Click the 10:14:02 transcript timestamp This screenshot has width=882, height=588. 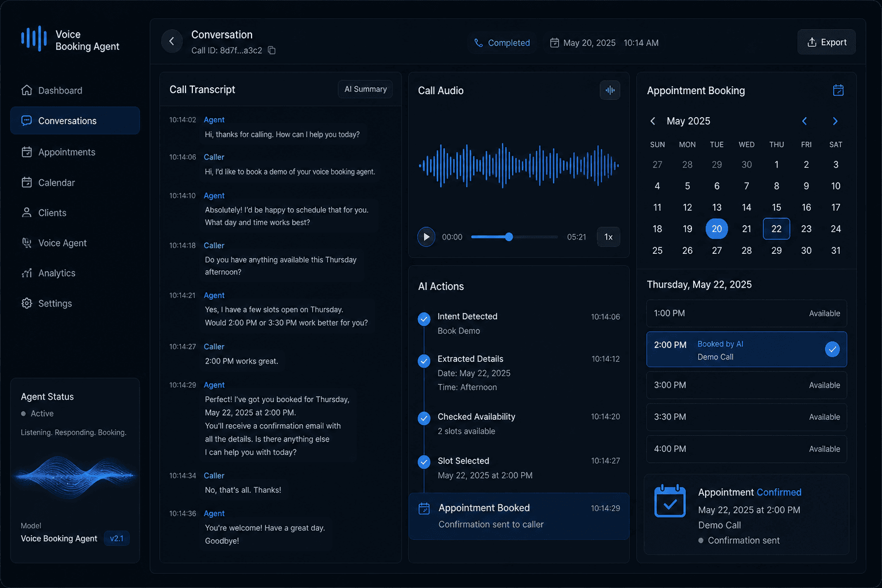pos(183,120)
